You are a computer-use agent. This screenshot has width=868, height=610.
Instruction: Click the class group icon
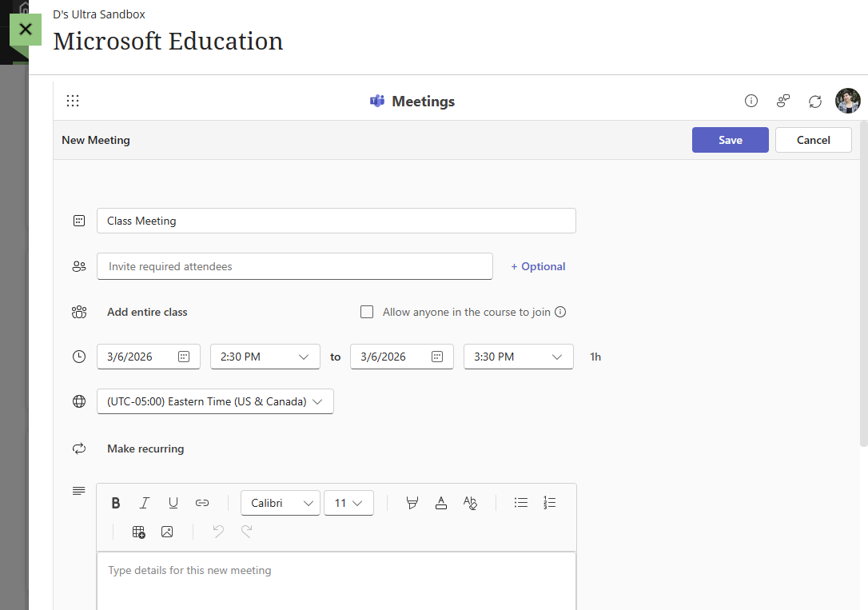coord(79,313)
